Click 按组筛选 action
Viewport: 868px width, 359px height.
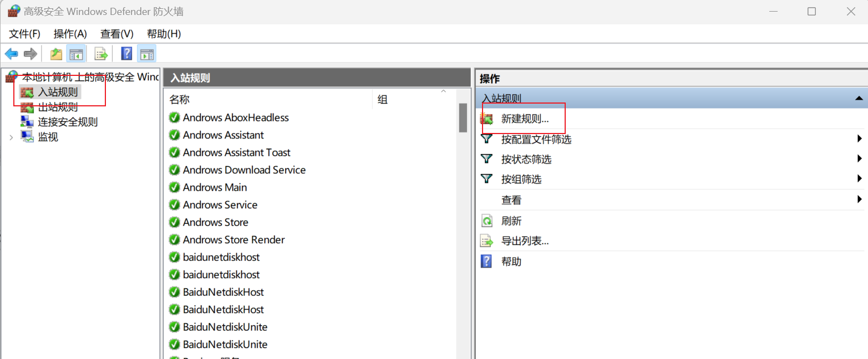pos(521,179)
